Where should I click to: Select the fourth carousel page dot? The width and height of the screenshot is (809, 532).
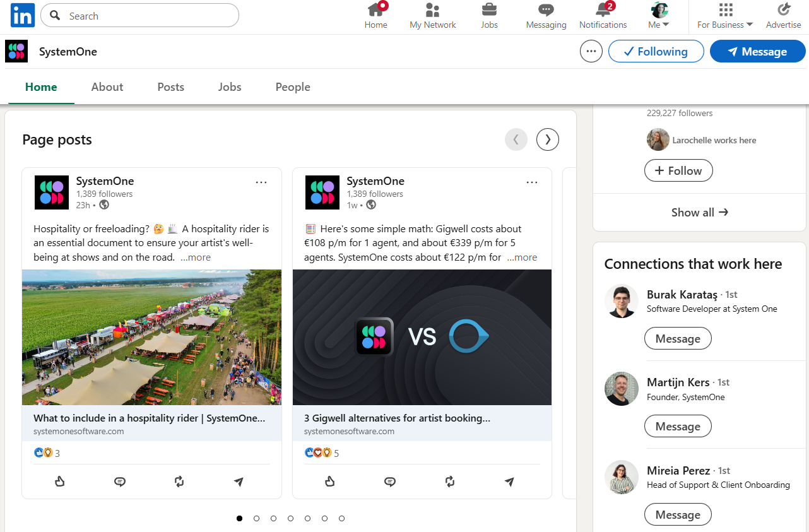tap(290, 518)
